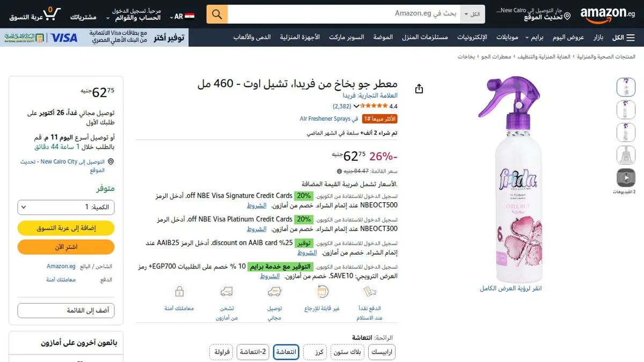Click معاملتك آمنة link in buy box
This screenshot has width=644, height=362.
coord(61,279)
